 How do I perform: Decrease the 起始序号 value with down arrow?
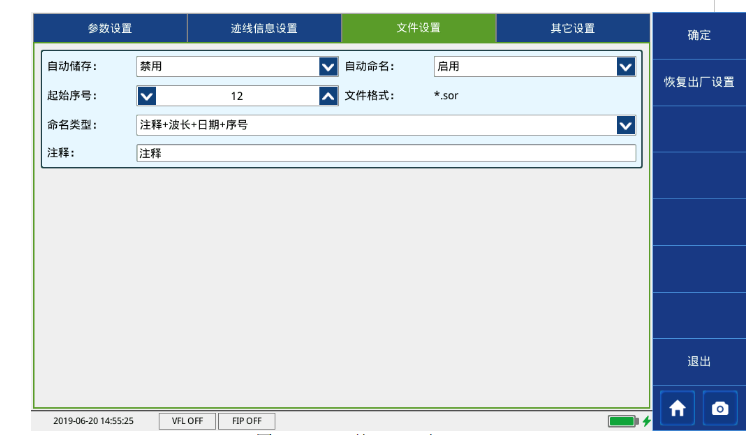coord(147,96)
